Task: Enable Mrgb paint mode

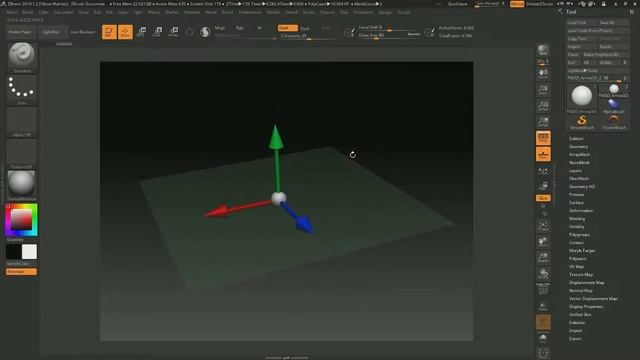Action: (220, 28)
